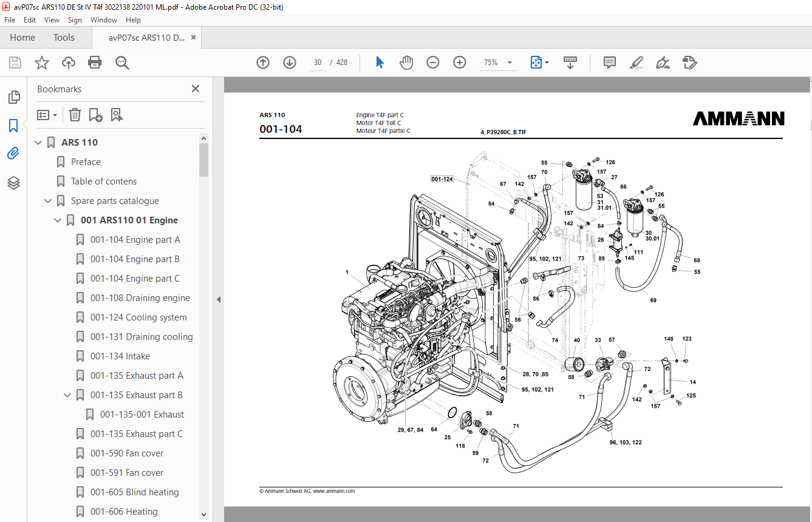Image resolution: width=812 pixels, height=522 pixels.
Task: Select the Highlight text pen tool
Action: pyautogui.click(x=636, y=63)
